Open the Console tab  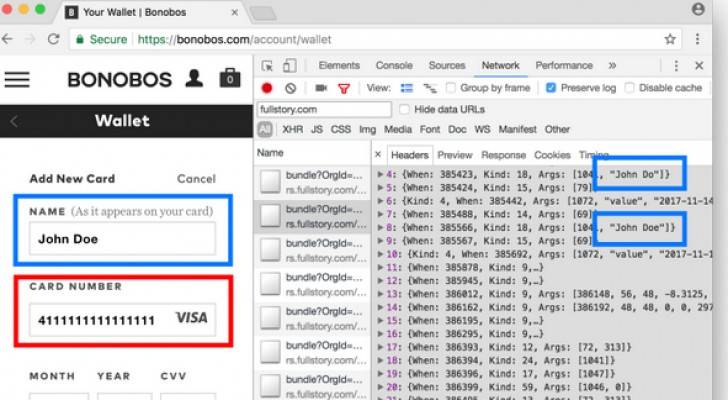394,65
